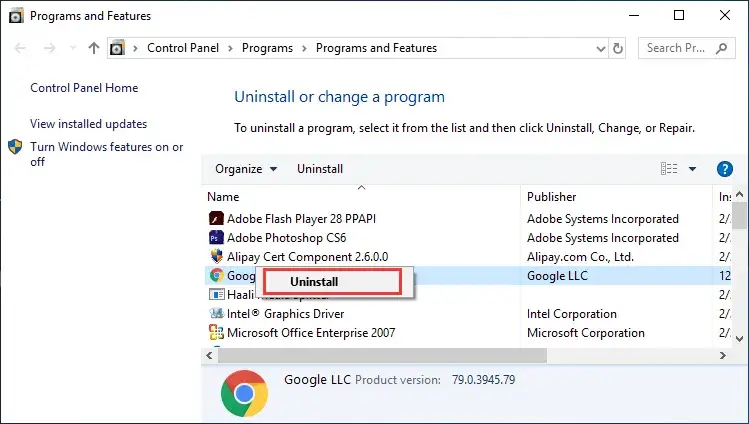Viewport: 749px width, 424px height.
Task: Click the large Chrome logo in details pane
Action: pyautogui.click(x=244, y=393)
